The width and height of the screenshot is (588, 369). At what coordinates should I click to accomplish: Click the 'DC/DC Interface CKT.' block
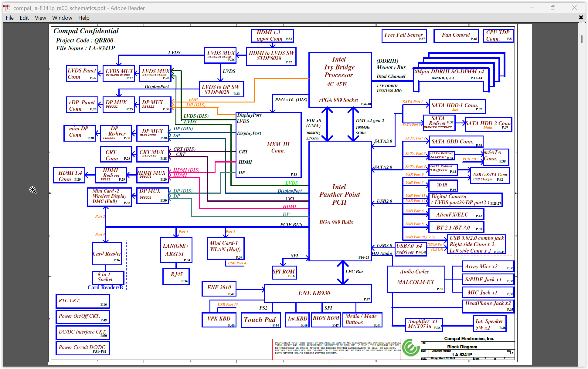pos(83,332)
